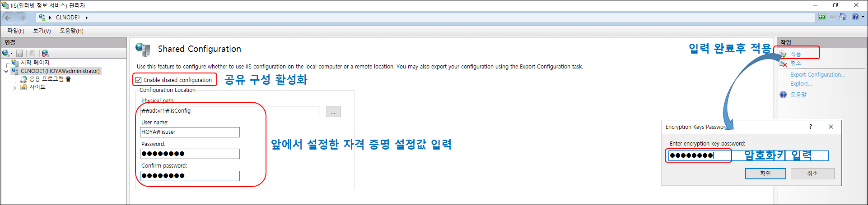Image resolution: width=868 pixels, height=205 pixels.
Task: Click the Explore... action link
Action: 801,84
